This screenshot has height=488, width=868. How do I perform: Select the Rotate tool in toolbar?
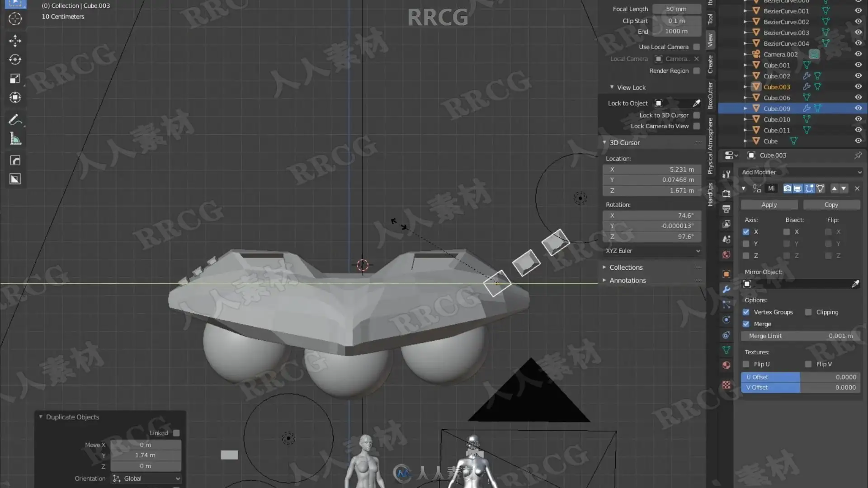[15, 60]
